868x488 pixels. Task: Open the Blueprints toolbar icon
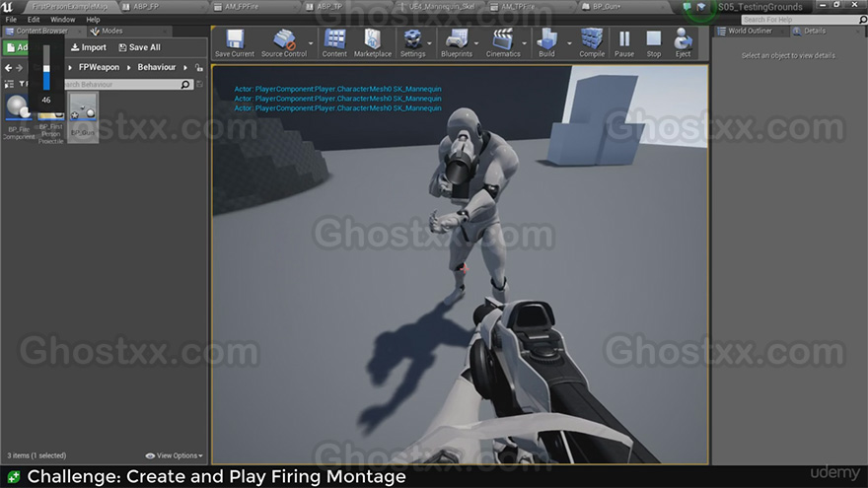tap(457, 43)
